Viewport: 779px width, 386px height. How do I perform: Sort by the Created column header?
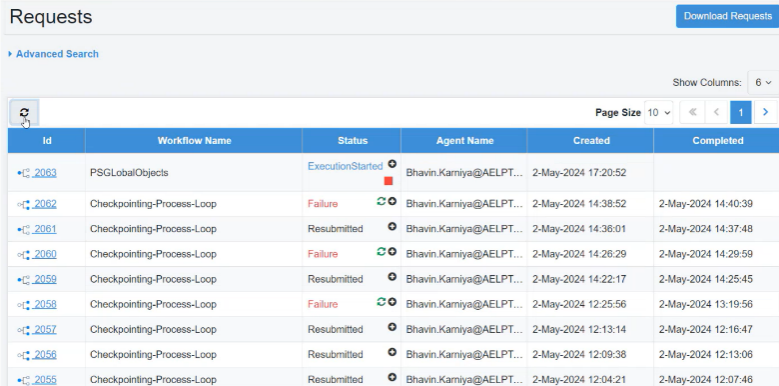[591, 141]
